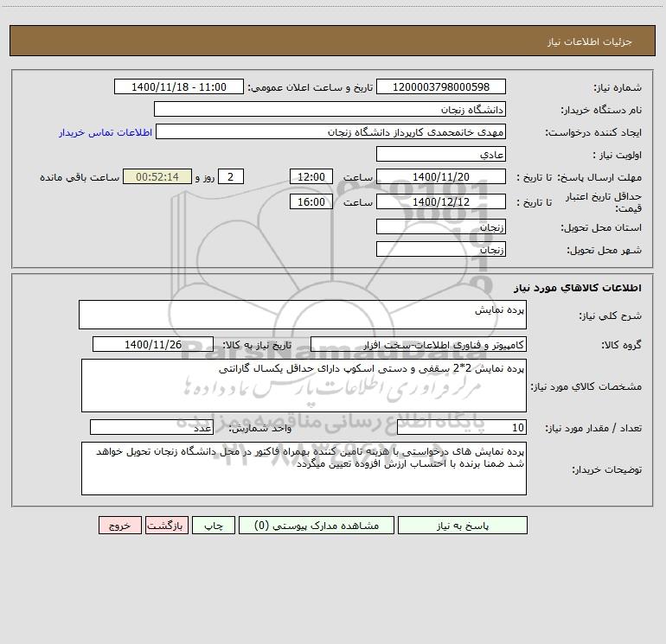666x644 pixels.
Task: Open اطلاعات تماس خریدار link
Action: pos(106,132)
